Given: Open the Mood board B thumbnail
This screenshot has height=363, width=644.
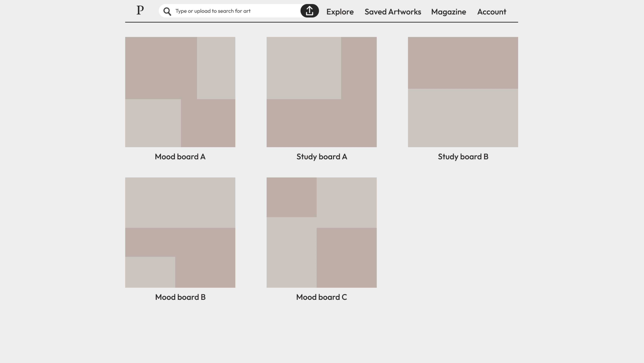Looking at the screenshot, I should click(180, 233).
